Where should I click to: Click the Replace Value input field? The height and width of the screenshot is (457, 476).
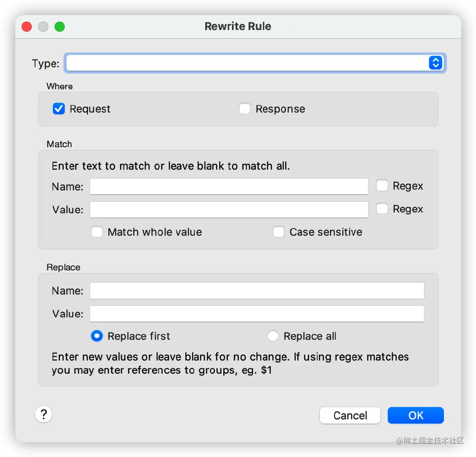point(257,314)
